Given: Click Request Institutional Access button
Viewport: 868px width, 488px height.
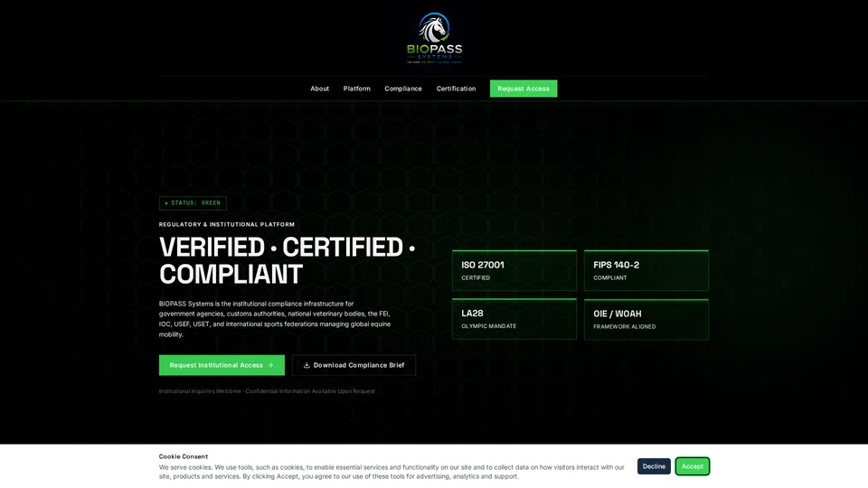Looking at the screenshot, I should (x=222, y=365).
